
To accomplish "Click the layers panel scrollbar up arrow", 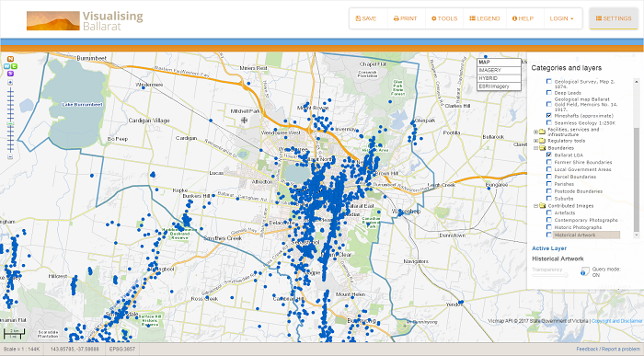I will pos(637,81).
